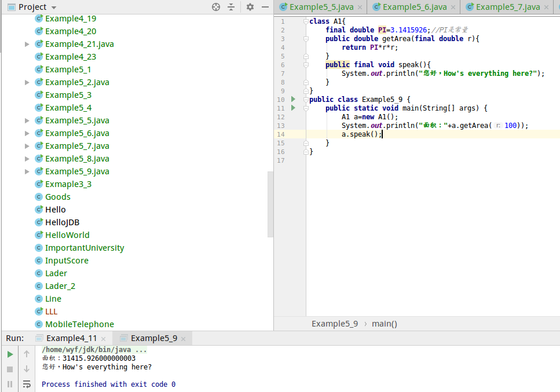
Task: Select Example5_3 in project tree
Action: pos(68,95)
